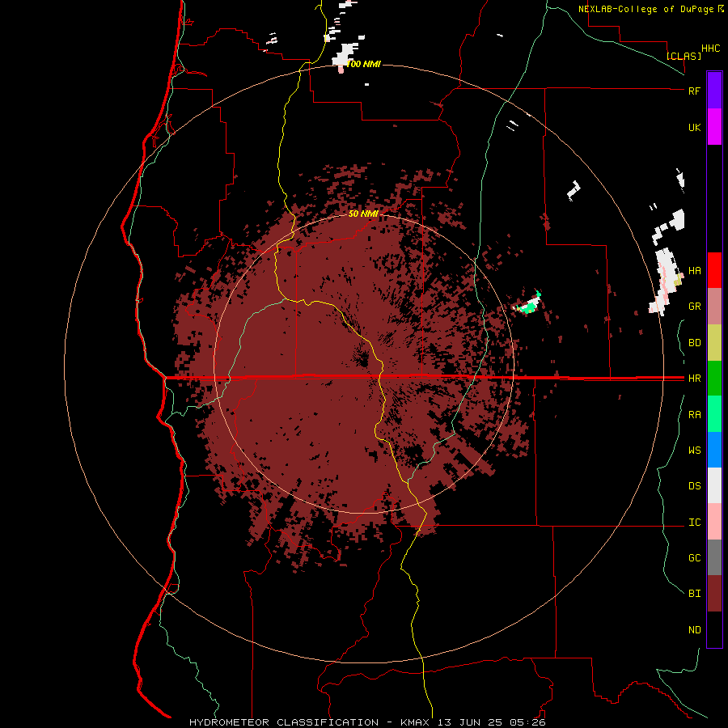Click the BI dark-red legend swatch

pos(714,594)
